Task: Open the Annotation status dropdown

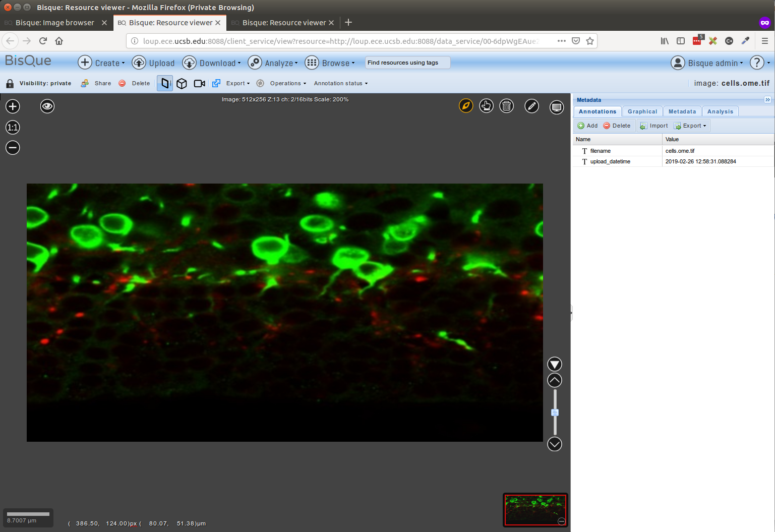Action: [x=340, y=83]
